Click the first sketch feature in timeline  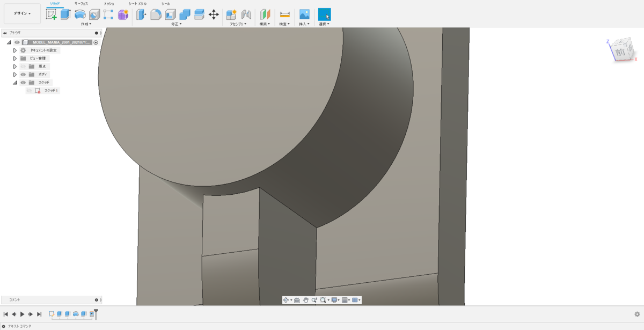point(52,314)
